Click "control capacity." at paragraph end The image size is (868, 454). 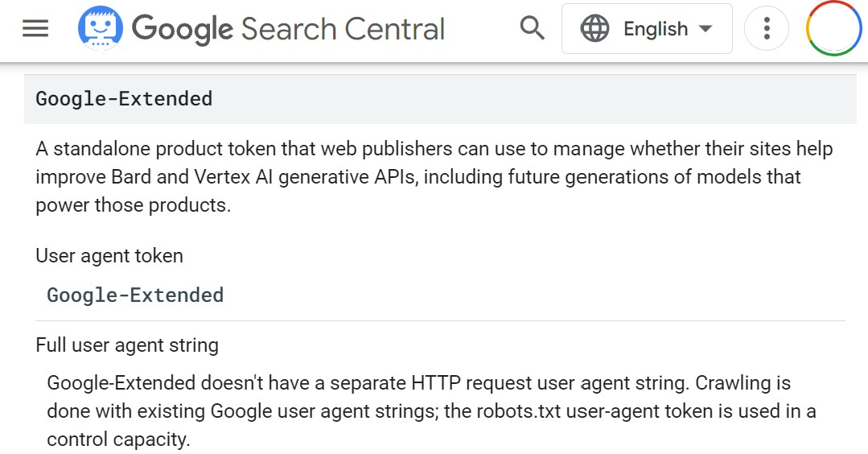(118, 440)
